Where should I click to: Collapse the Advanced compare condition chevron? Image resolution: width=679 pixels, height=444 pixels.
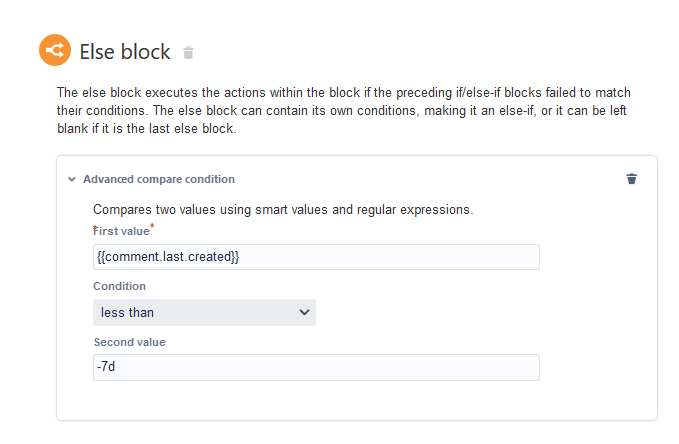[x=72, y=179]
